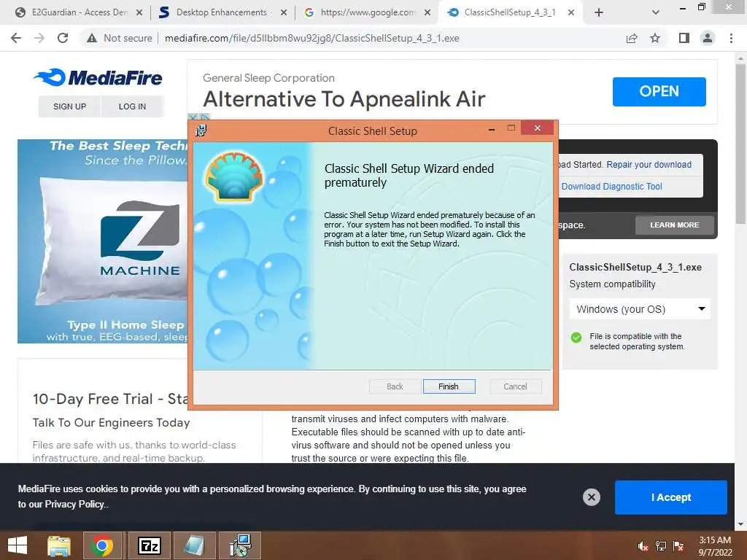Click the Not secure warning icon
The height and width of the screenshot is (560, 747).
[91, 38]
